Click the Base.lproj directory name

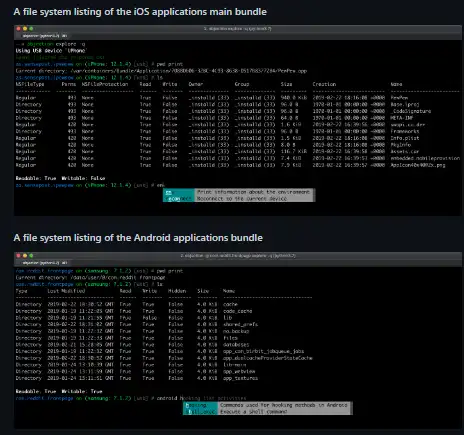(405, 104)
